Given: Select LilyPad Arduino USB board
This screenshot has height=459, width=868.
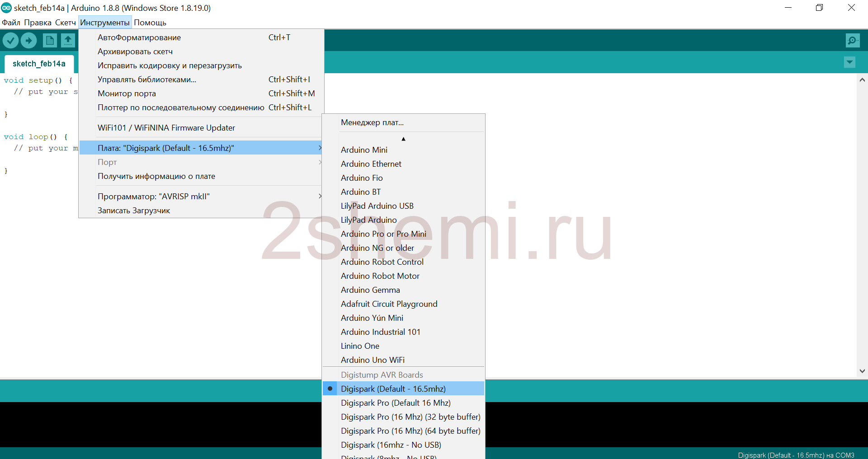Looking at the screenshot, I should click(x=403, y=206).
